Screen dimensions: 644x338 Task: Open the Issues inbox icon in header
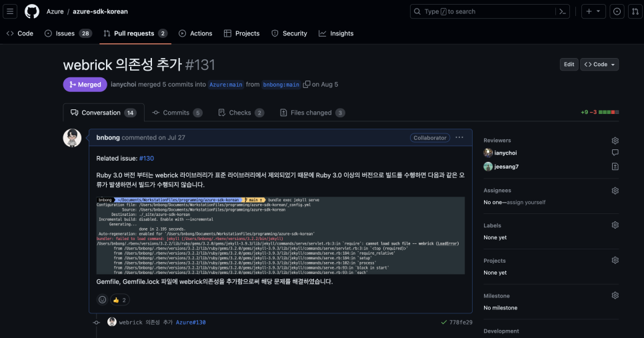pyautogui.click(x=617, y=11)
